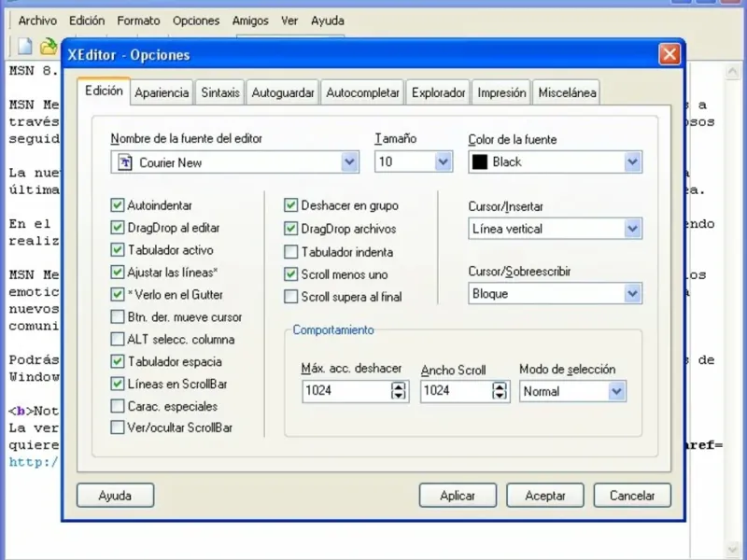747x560 pixels.
Task: Click the Aplicar button
Action: [x=458, y=496]
